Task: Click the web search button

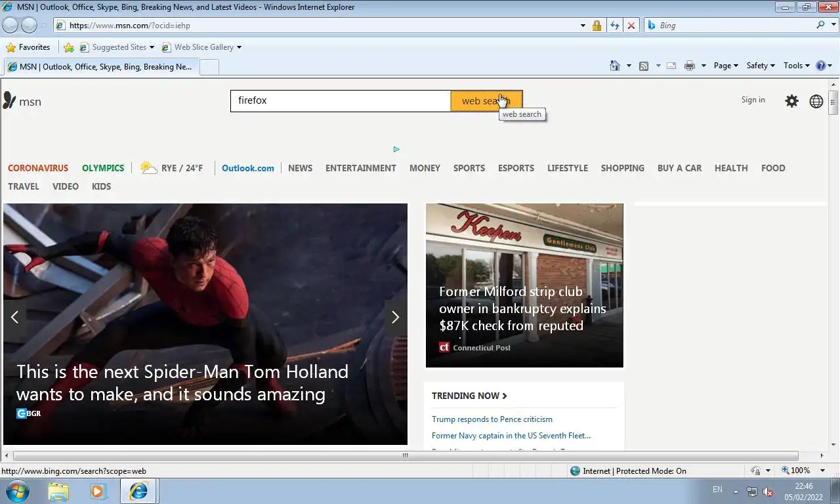Action: [486, 101]
